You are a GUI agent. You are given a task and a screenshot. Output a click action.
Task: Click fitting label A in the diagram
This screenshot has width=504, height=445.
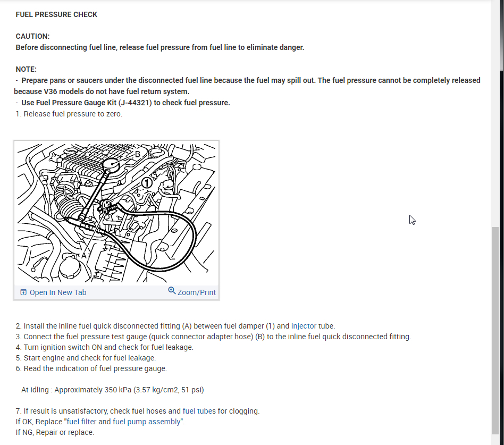(x=83, y=256)
